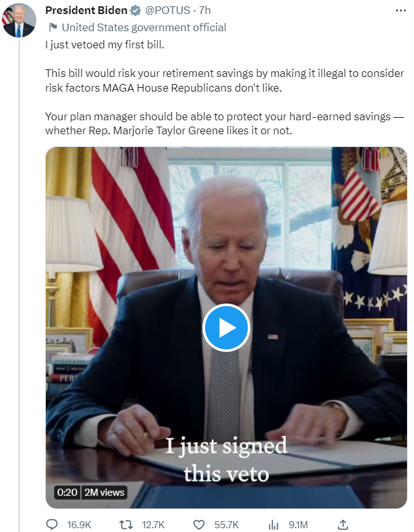The image size is (414, 532).
Task: Click the 55.7K likes count
Action: coord(227,525)
